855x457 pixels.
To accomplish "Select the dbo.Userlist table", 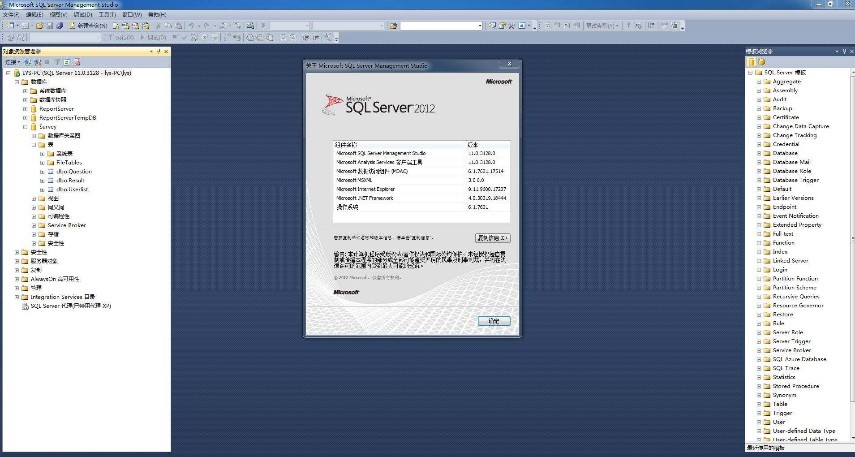I will (x=73, y=189).
